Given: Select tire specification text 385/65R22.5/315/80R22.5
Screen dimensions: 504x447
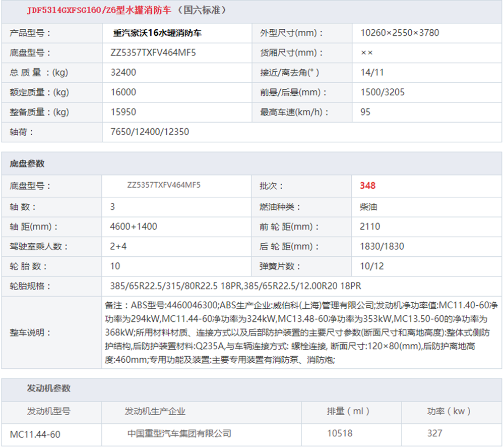Looking at the screenshot, I should [164, 286].
